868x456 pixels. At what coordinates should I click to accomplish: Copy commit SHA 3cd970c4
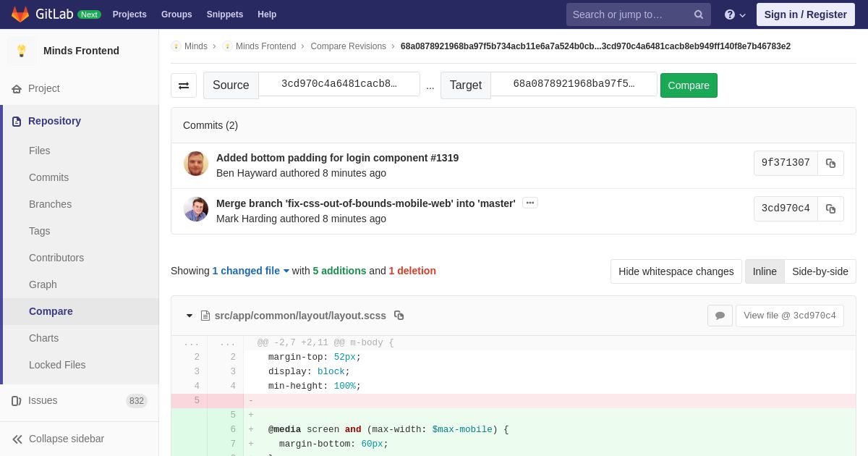point(831,208)
